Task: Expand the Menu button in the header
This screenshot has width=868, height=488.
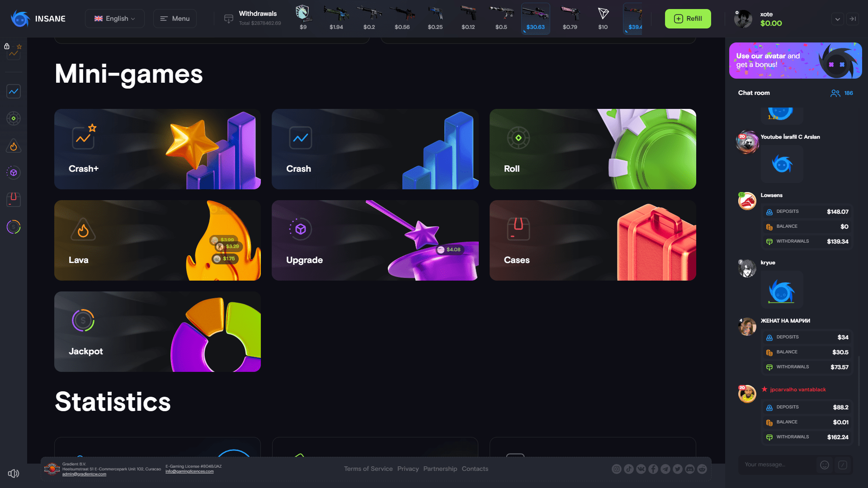Action: (175, 19)
